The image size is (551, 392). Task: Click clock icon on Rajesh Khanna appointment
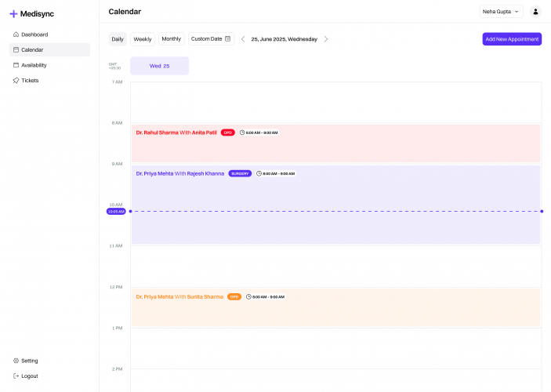[259, 174]
